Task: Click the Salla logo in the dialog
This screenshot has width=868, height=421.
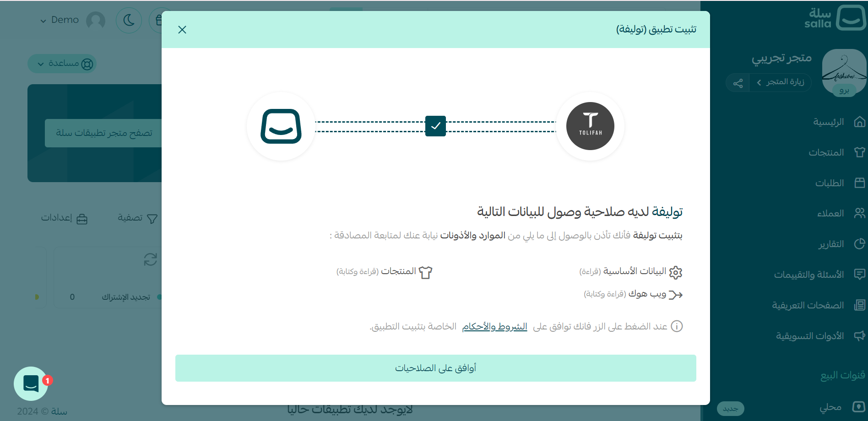Action: point(281,126)
